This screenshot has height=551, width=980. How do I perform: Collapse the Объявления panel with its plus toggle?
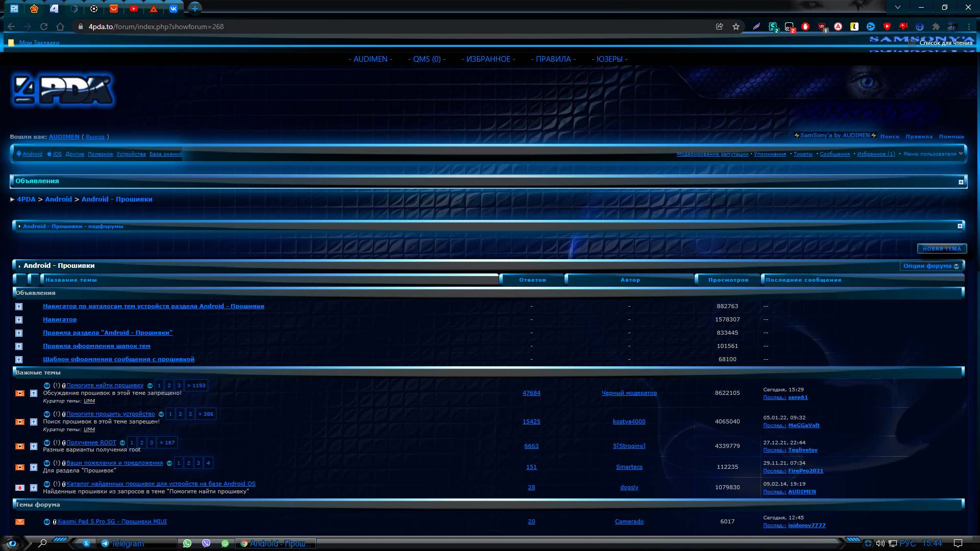[x=960, y=181]
